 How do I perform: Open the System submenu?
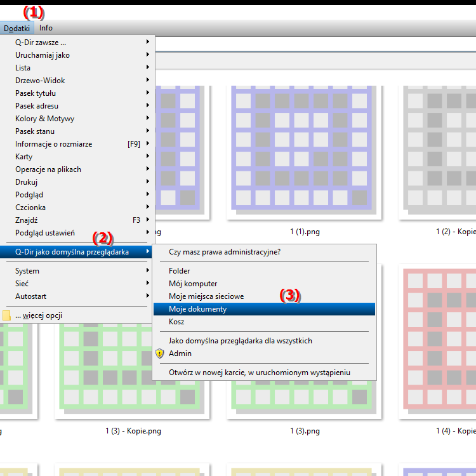tap(77, 271)
